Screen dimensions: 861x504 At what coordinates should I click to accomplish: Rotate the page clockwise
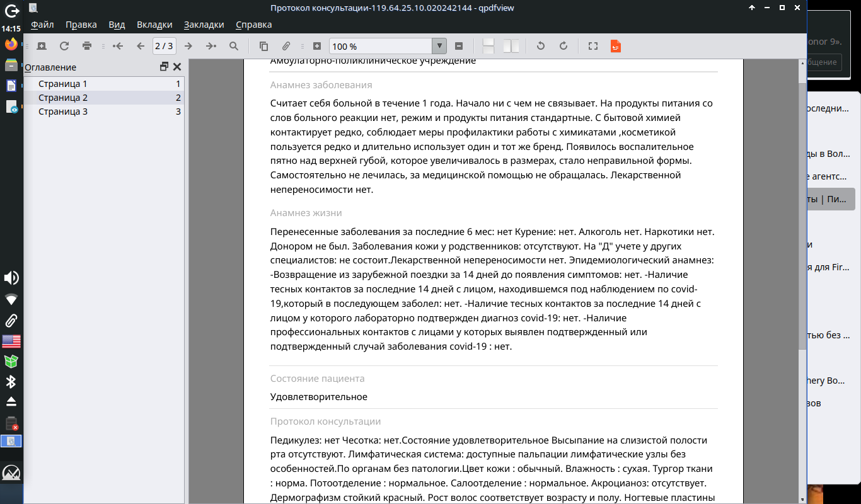563,45
